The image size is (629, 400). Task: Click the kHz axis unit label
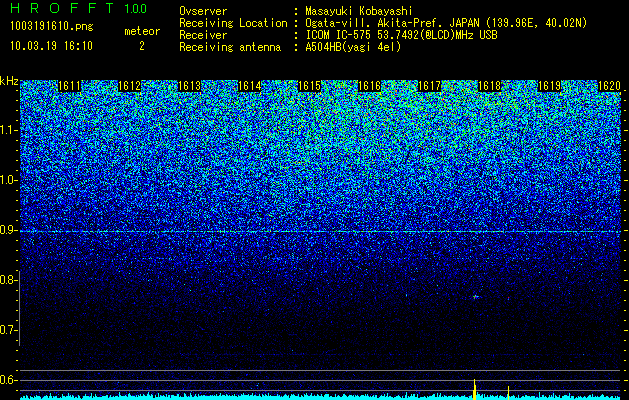pyautogui.click(x=9, y=81)
